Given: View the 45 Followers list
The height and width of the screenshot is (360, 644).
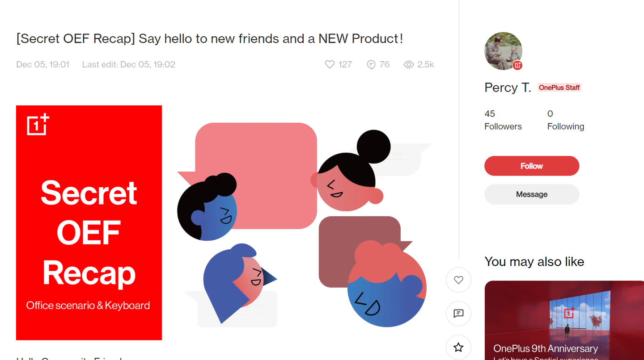Looking at the screenshot, I should (x=503, y=120).
